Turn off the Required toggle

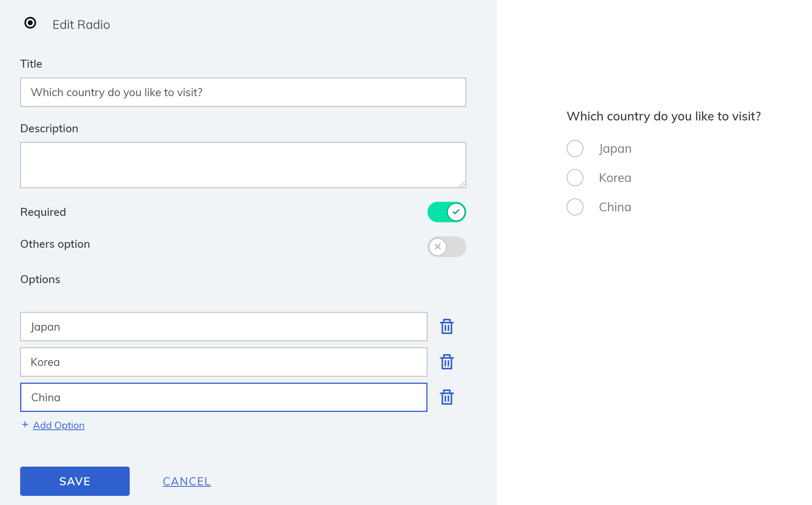click(x=447, y=212)
